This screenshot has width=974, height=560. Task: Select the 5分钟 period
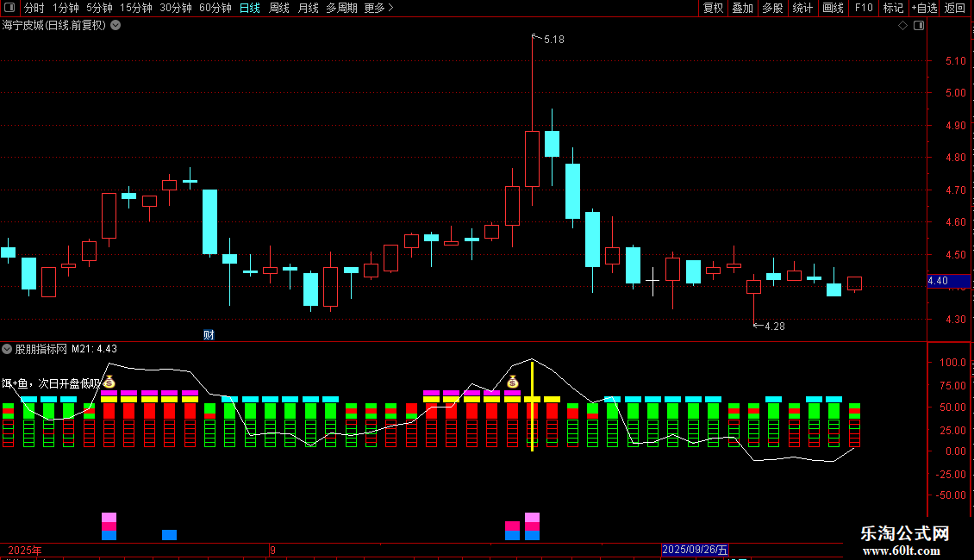(x=99, y=8)
